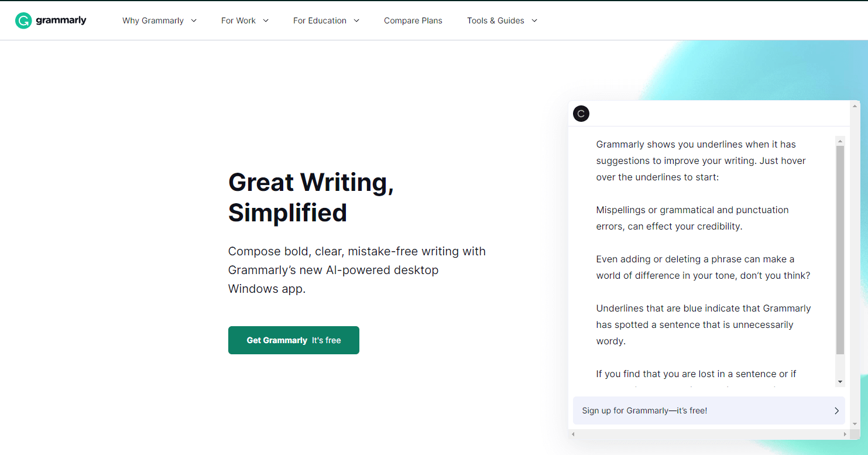
Task: Click horizontal scrollbar left arrow
Action: (573, 435)
